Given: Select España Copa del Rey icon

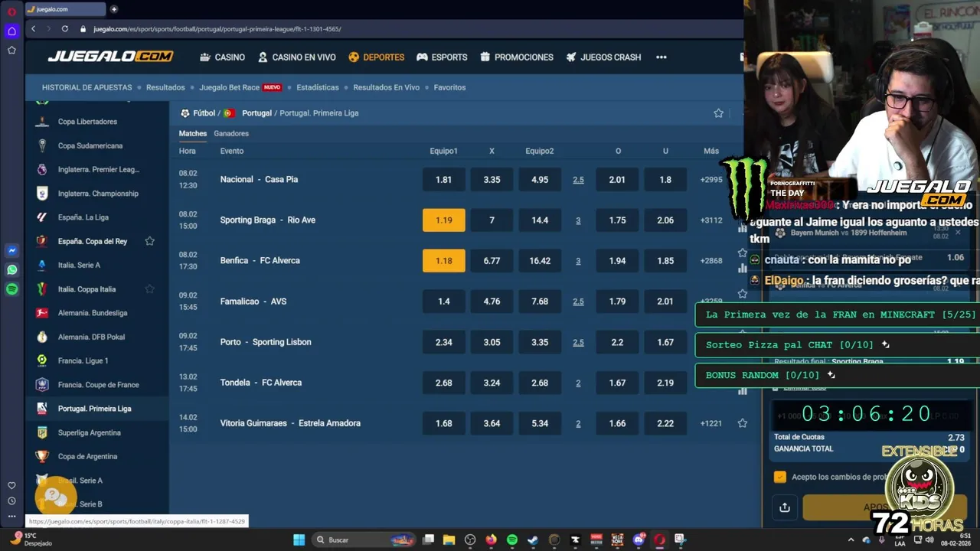Looking at the screenshot, I should tap(42, 241).
